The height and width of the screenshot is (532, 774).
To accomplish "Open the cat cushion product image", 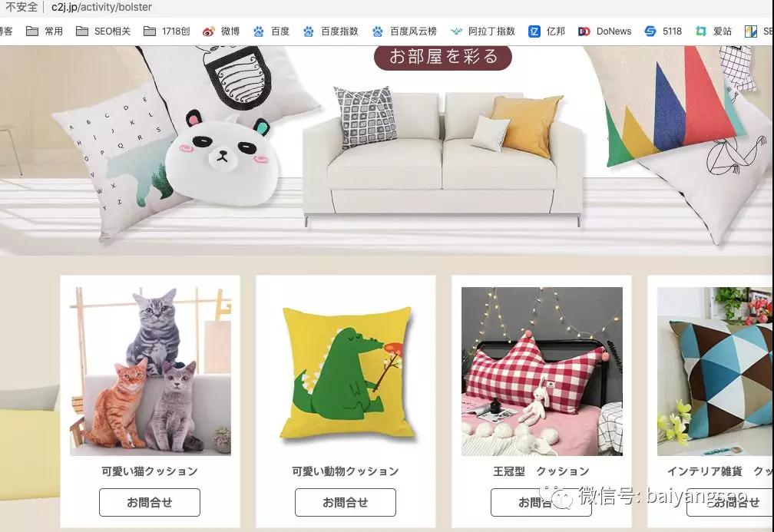I will tap(150, 371).
